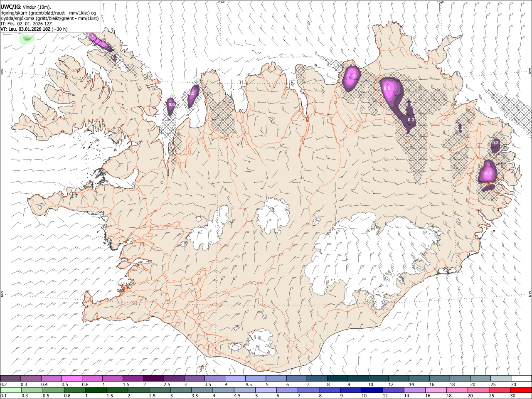532x399 pixels.
Task: Click the light green rain patch near top-left corner
Action: [27, 39]
